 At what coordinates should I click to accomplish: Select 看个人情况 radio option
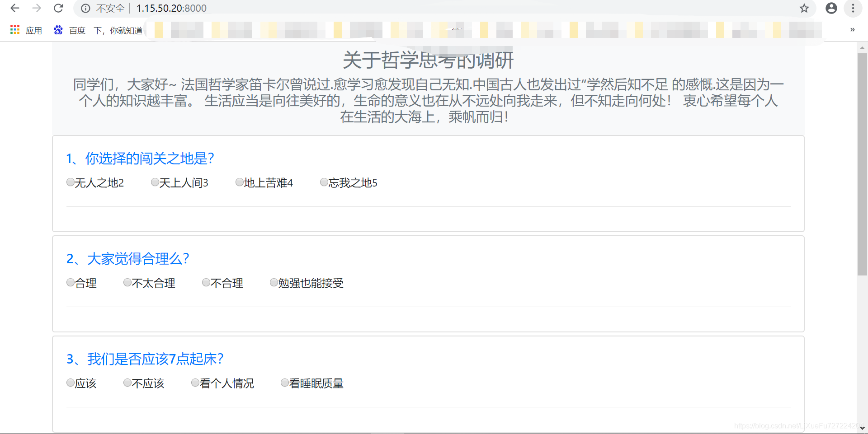(195, 383)
